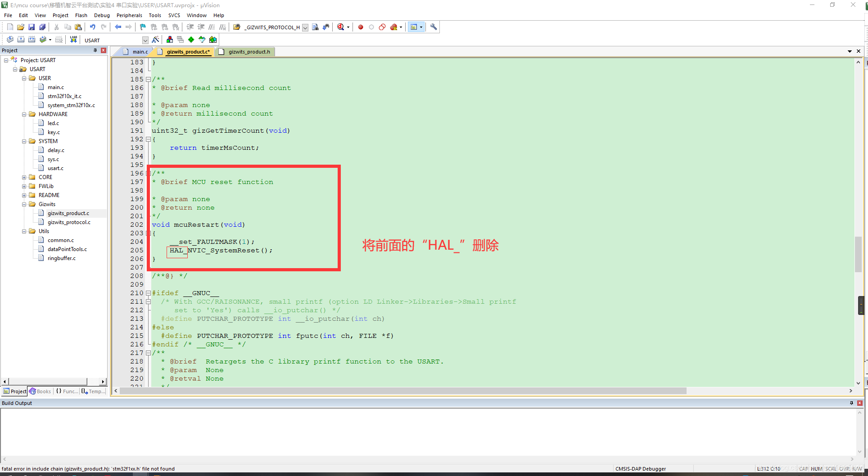Save all files icon
Screen dimensions: 868x476
42,27
